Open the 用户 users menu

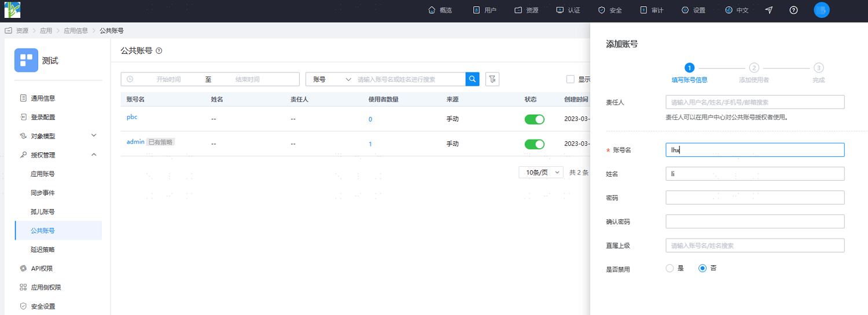click(x=484, y=10)
